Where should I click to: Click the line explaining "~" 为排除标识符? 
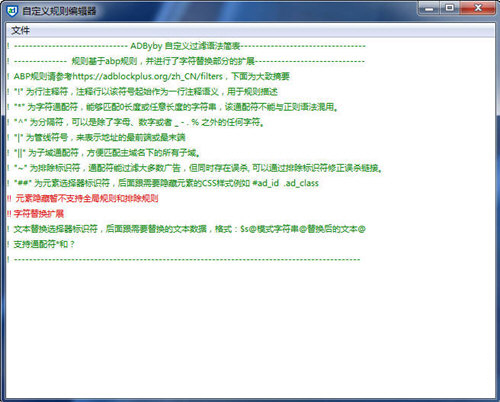coord(195,168)
